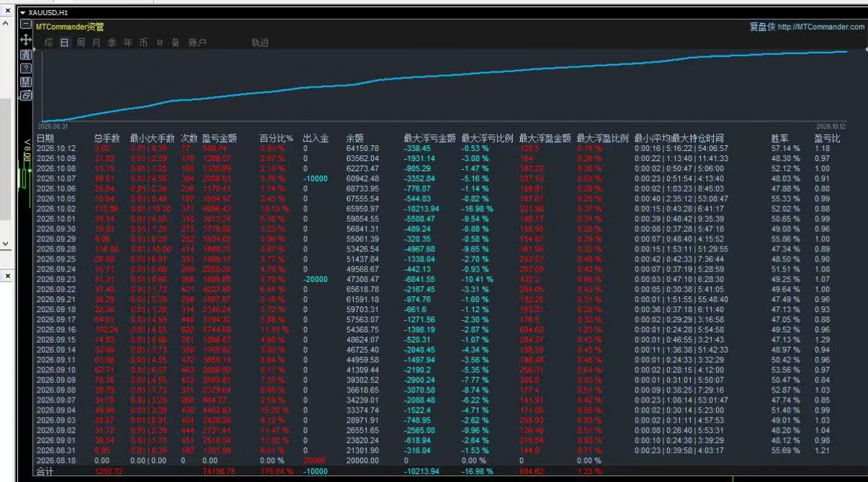This screenshot has width=868, height=482.
Task: Click the -20000 withdrawal in the 2026.09.23 row
Action: (x=315, y=278)
